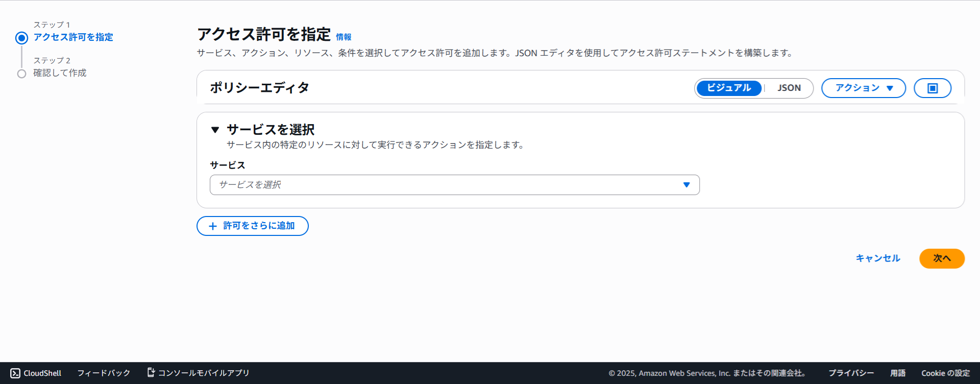Switch policy editor to ビジュアル mode
The height and width of the screenshot is (384, 980).
(x=728, y=88)
